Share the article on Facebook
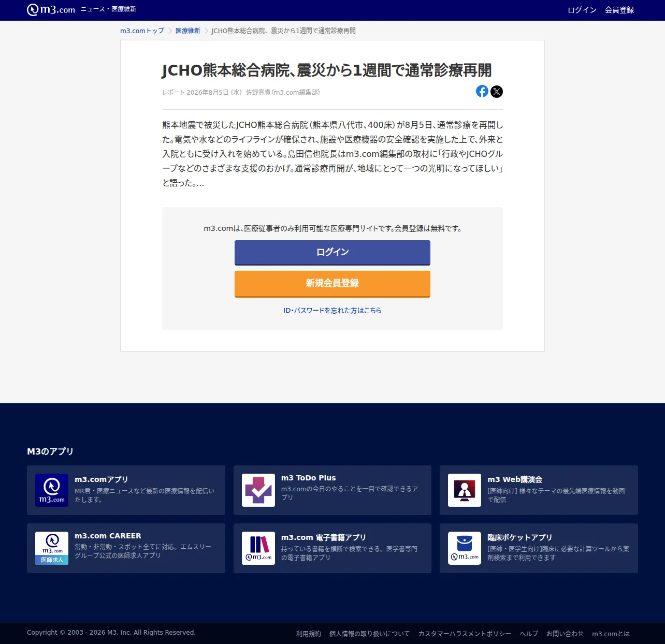665x644 pixels. (482, 92)
